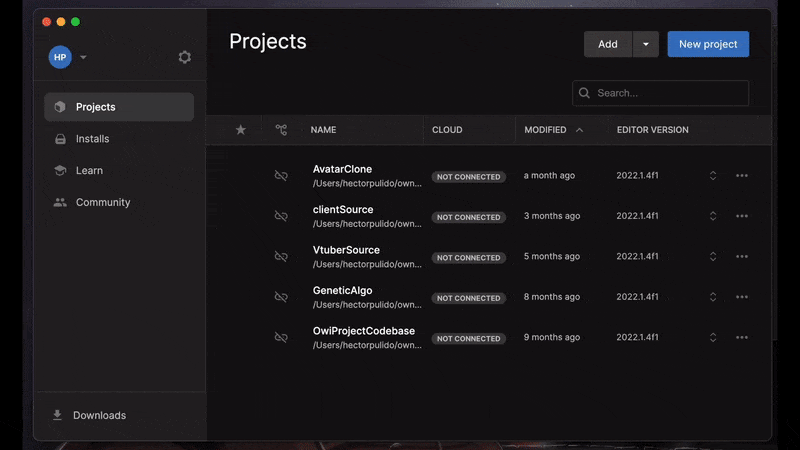Click the New project button
The height and width of the screenshot is (450, 800).
pos(708,44)
